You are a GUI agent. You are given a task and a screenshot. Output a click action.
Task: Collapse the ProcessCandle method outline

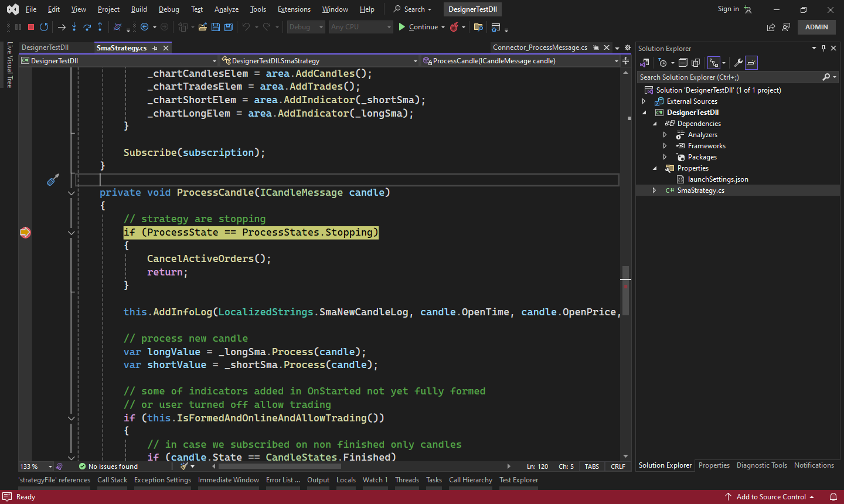click(72, 193)
